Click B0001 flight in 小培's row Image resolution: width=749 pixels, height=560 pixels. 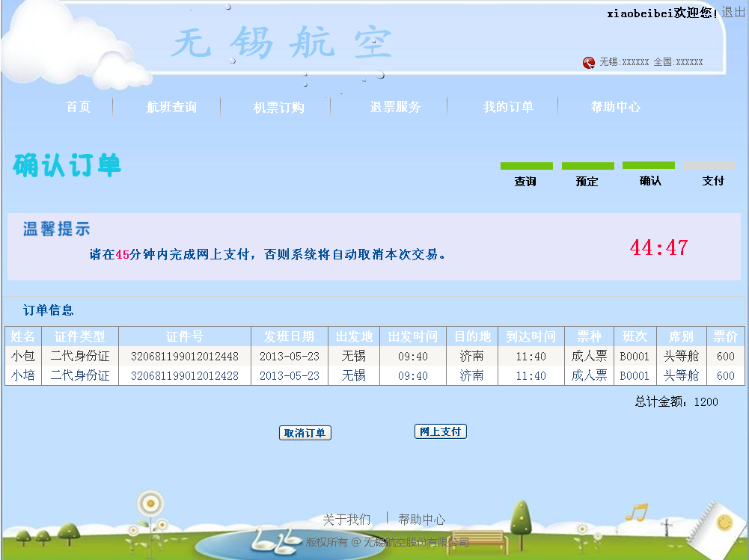pos(635,376)
